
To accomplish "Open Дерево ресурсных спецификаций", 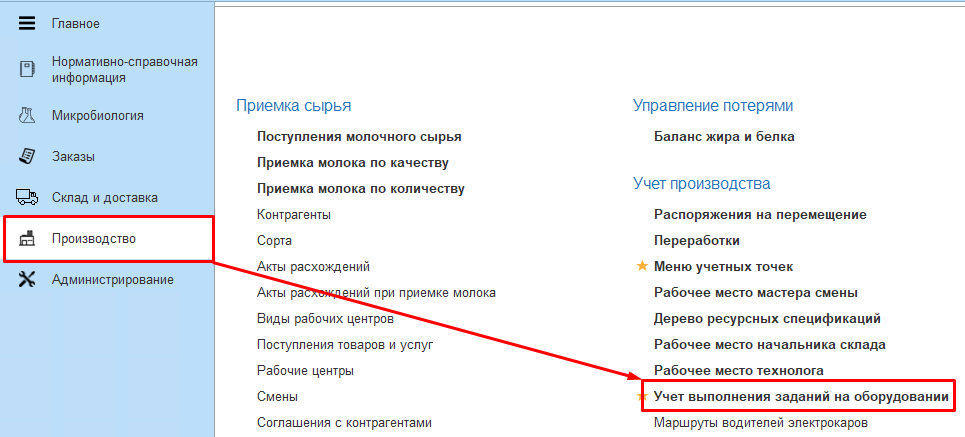I will click(x=767, y=319).
